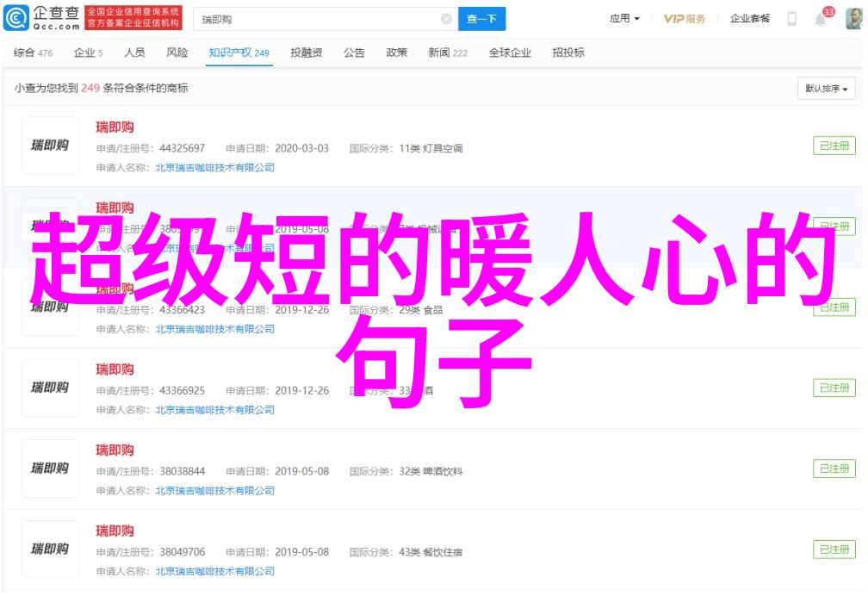Open 瑞即购 title of 32类 啤酒饮料 entry
This screenshot has width=868, height=596.
pyautogui.click(x=115, y=450)
